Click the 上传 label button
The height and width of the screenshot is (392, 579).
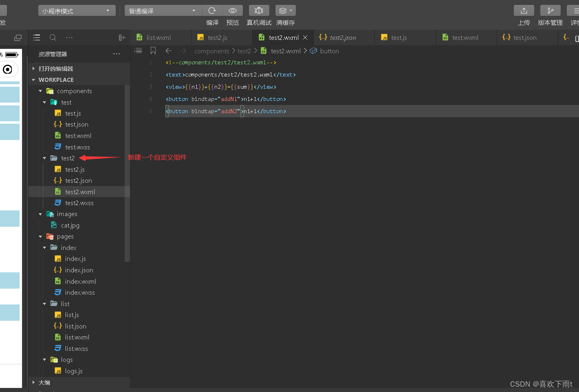pos(524,23)
